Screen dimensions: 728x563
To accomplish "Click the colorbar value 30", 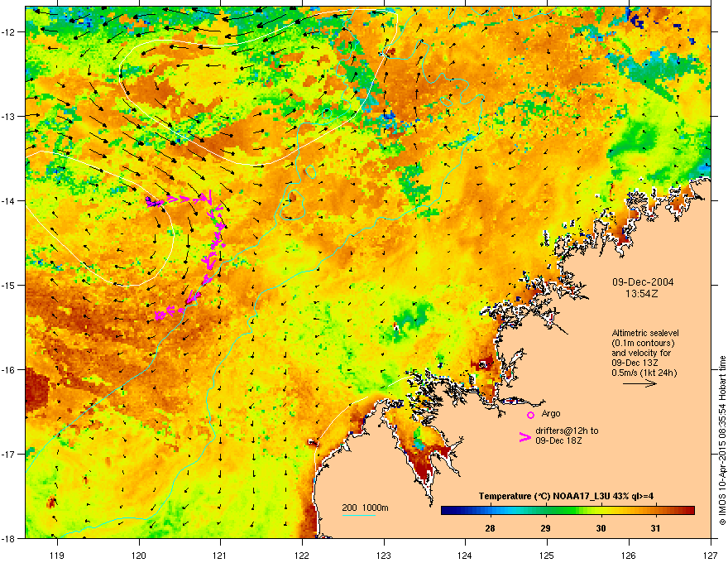I will (601, 528).
